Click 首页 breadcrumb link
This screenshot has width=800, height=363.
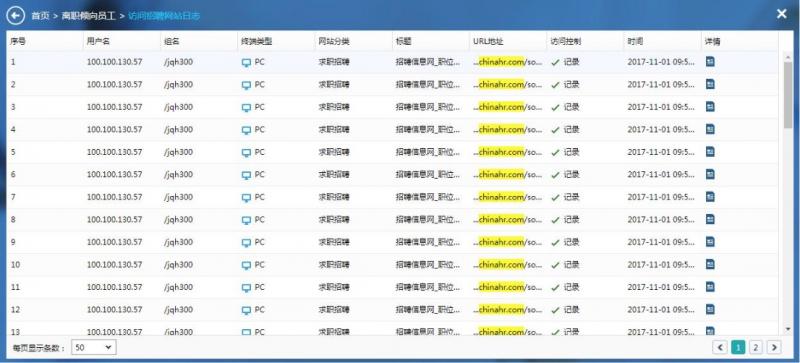coord(40,16)
